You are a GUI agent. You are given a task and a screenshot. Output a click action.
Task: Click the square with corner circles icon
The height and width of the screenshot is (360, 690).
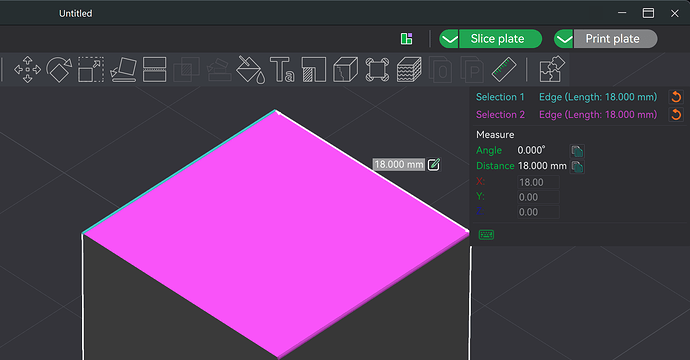point(377,70)
